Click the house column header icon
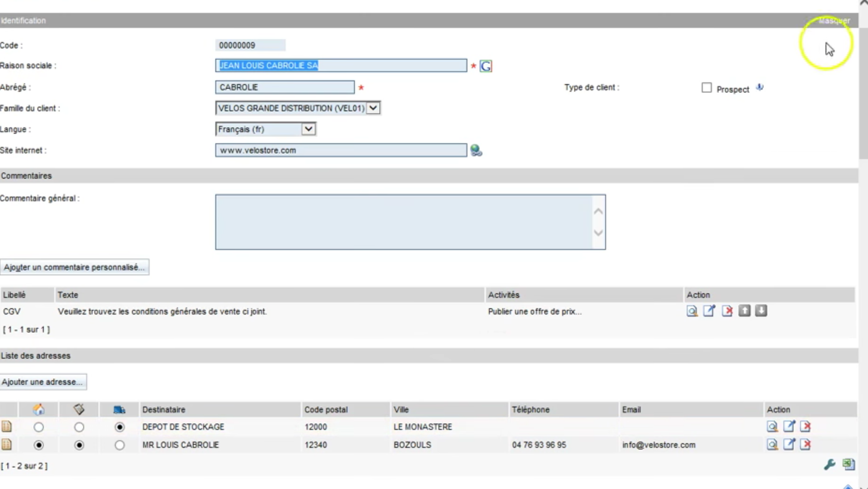Screen dimensions: 868x489 [x=38, y=409]
